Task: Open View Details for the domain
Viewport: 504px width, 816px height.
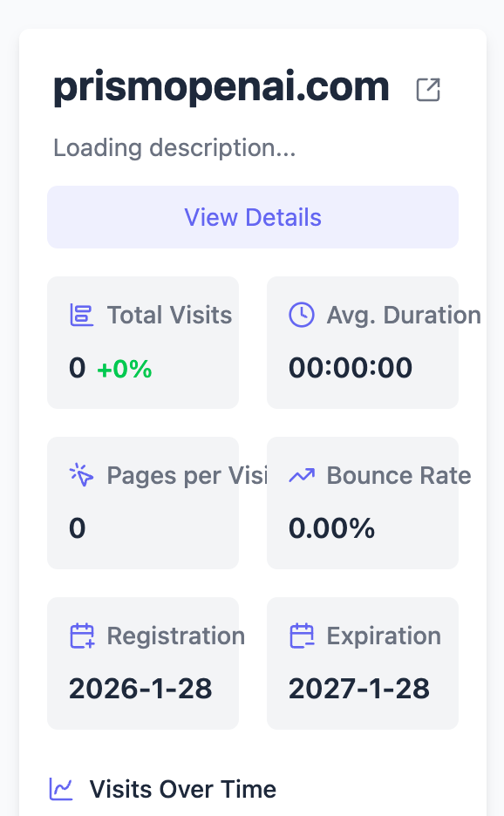Action: click(x=253, y=217)
